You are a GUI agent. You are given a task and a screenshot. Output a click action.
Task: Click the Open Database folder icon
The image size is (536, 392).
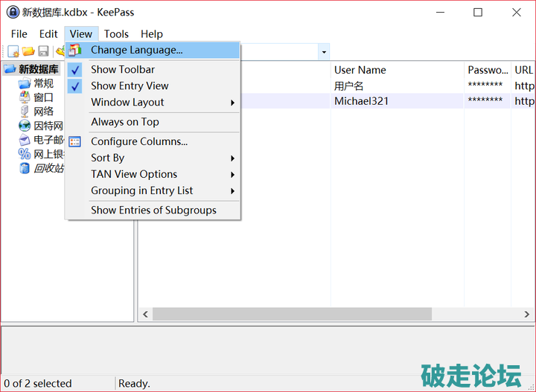28,51
